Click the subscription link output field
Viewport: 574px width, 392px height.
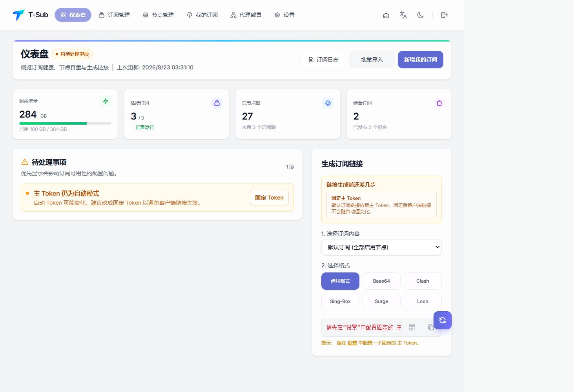point(381,327)
